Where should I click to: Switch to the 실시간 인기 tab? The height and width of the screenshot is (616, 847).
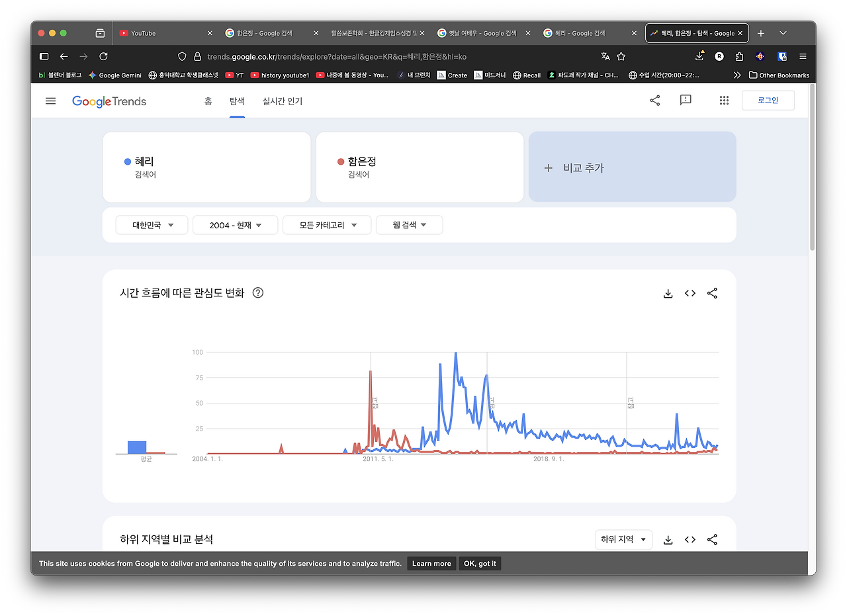point(282,101)
